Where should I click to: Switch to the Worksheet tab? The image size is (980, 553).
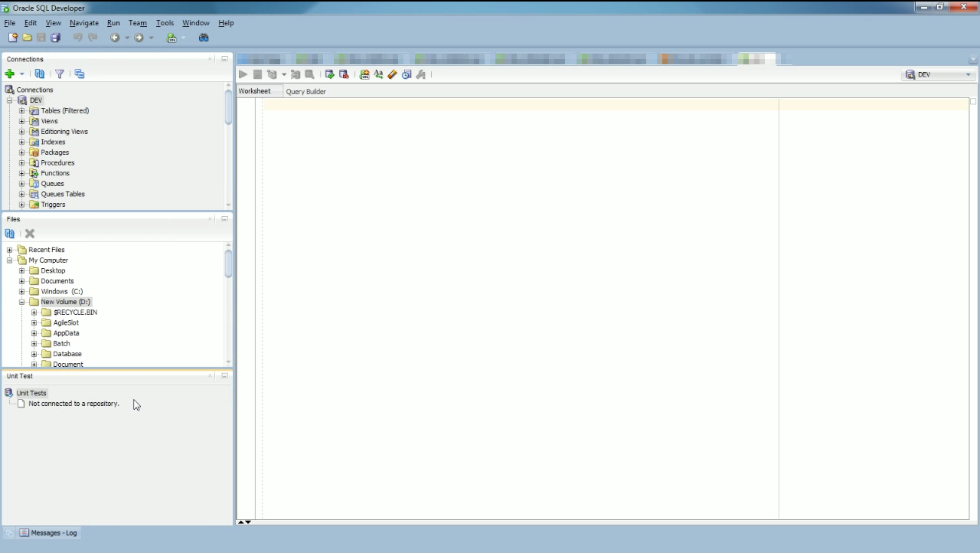pyautogui.click(x=255, y=91)
